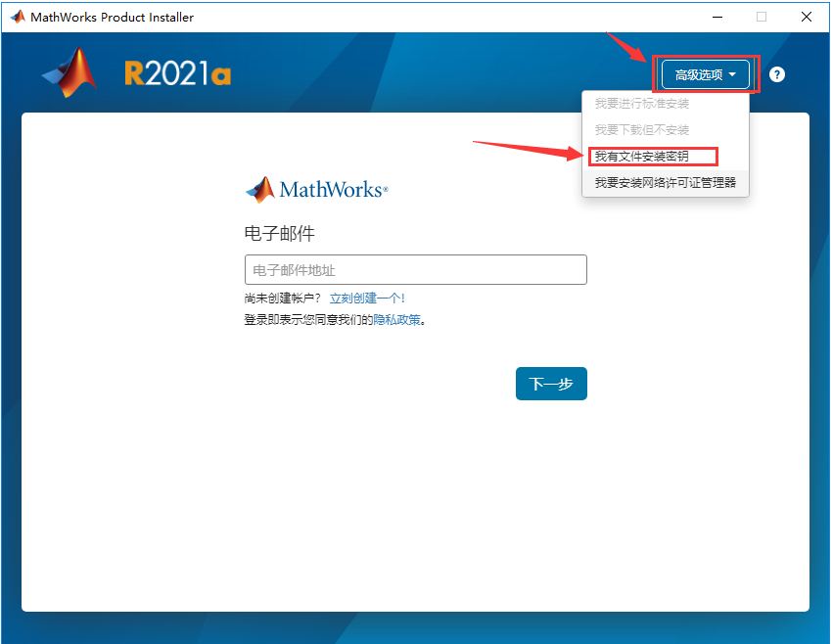Expand the 高级选项 dropdown
Viewport: 832px width, 644px height.
pos(705,74)
